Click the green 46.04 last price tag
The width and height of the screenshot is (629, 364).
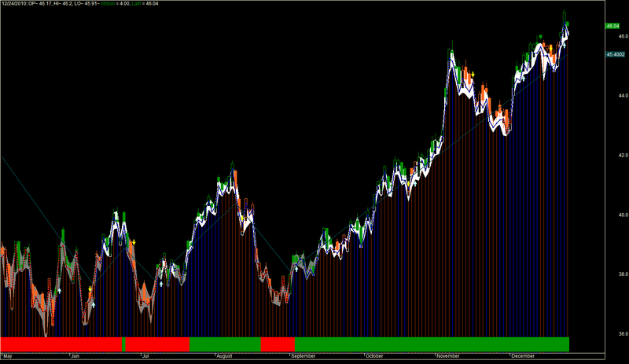tap(612, 26)
